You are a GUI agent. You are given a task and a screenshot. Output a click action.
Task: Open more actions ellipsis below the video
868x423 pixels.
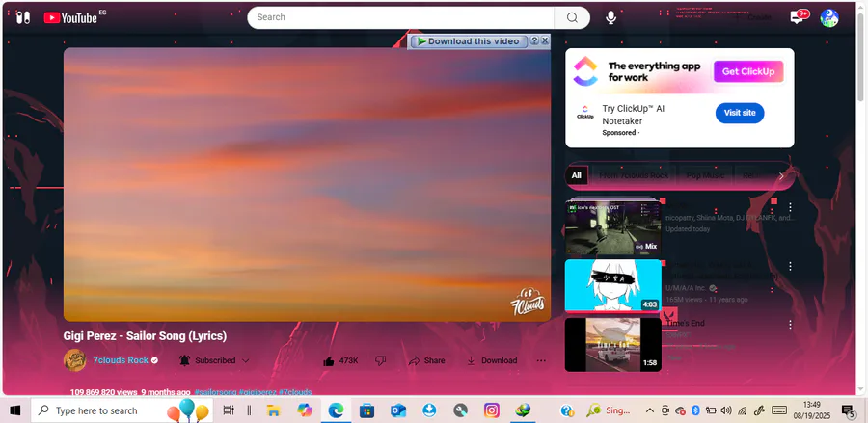(541, 360)
